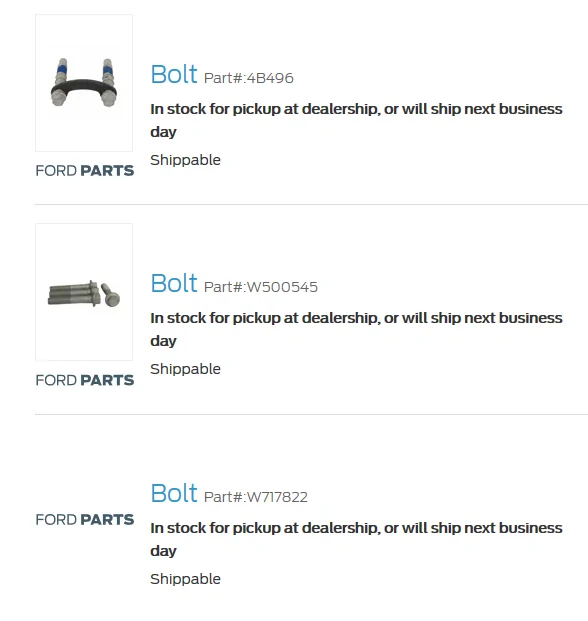The image size is (588, 621).
Task: Click the FORD PARTS logo under the 4B496 image
Action: (85, 171)
